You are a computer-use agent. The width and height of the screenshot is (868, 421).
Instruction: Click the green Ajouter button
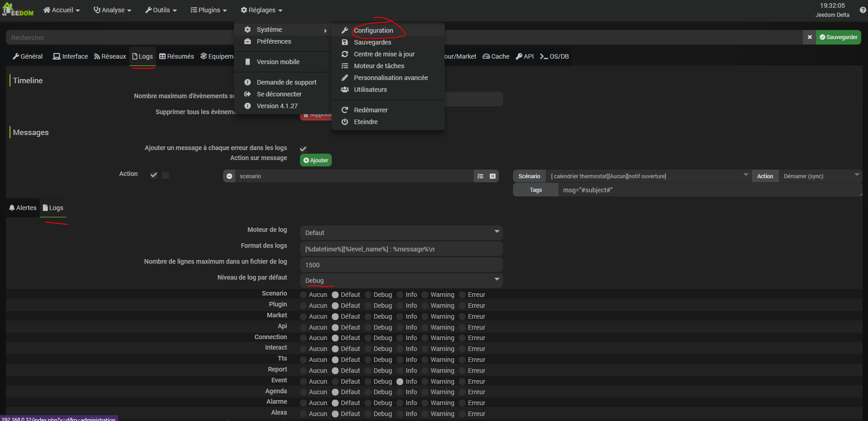(316, 160)
